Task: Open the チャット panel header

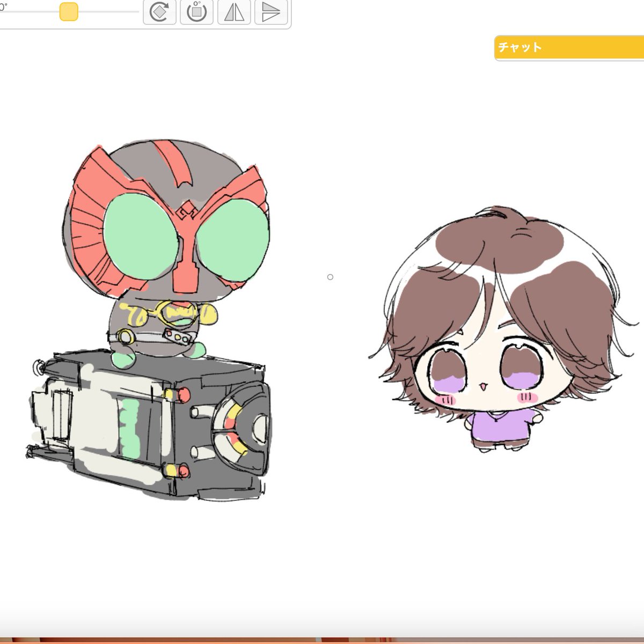Action: 569,48
